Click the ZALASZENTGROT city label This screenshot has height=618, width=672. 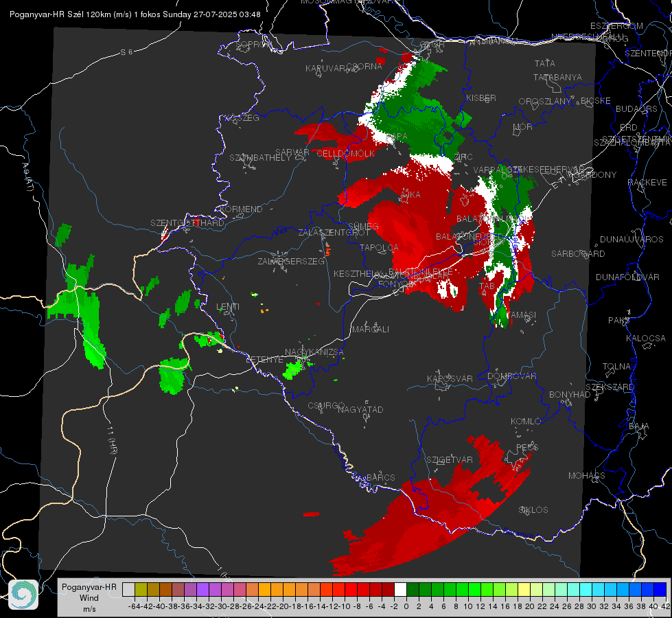334,233
